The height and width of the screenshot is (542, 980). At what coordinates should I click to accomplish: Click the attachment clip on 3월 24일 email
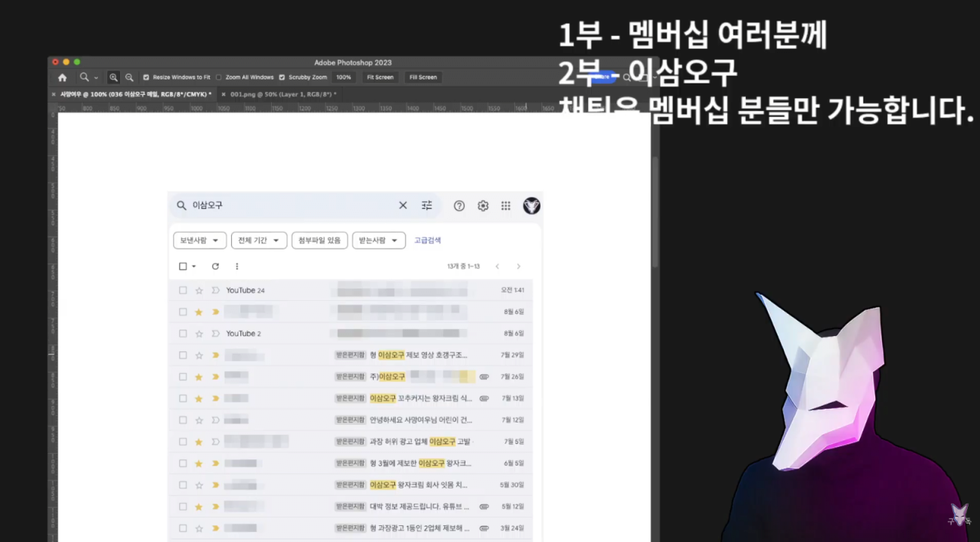click(x=484, y=528)
